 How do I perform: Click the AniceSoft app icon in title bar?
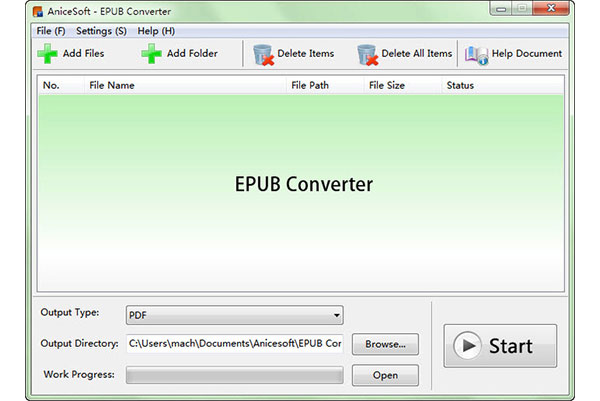click(38, 11)
